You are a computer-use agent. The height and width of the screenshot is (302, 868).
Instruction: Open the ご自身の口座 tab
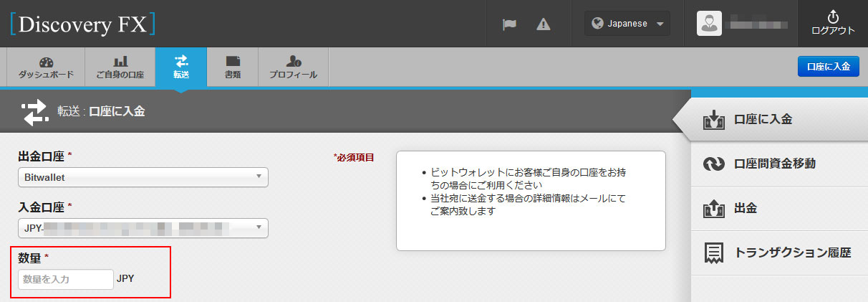tap(120, 67)
